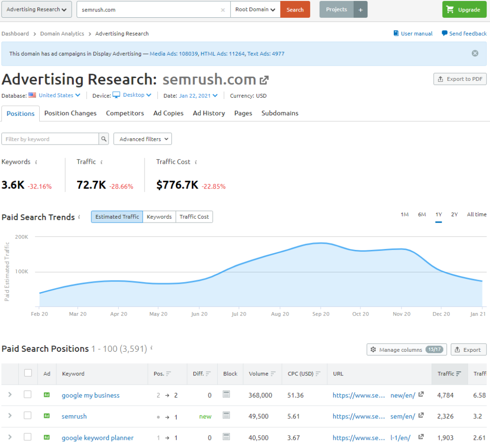Click the plus icon next to Projects
Viewport: 490px width, 448px height.
(360, 10)
